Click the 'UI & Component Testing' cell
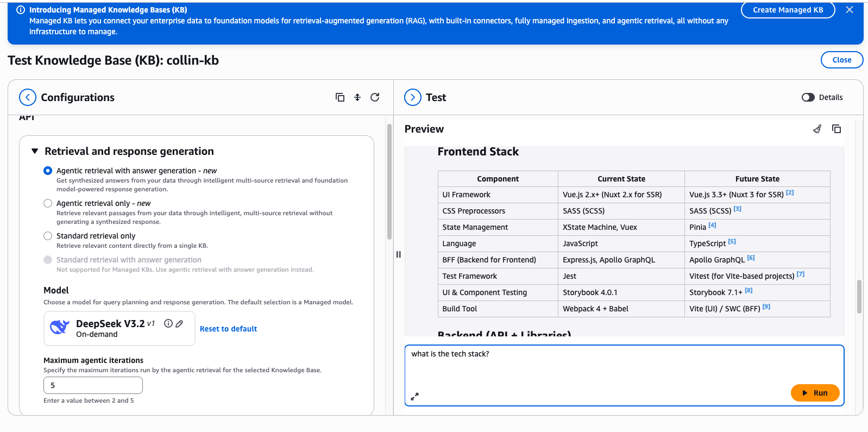868x432 pixels. (498, 292)
